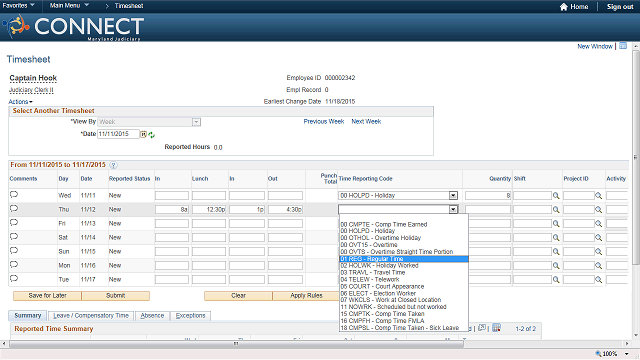The width and height of the screenshot is (640, 360).
Task: Click the Judiciary Clerk II job title
Action: (31, 90)
